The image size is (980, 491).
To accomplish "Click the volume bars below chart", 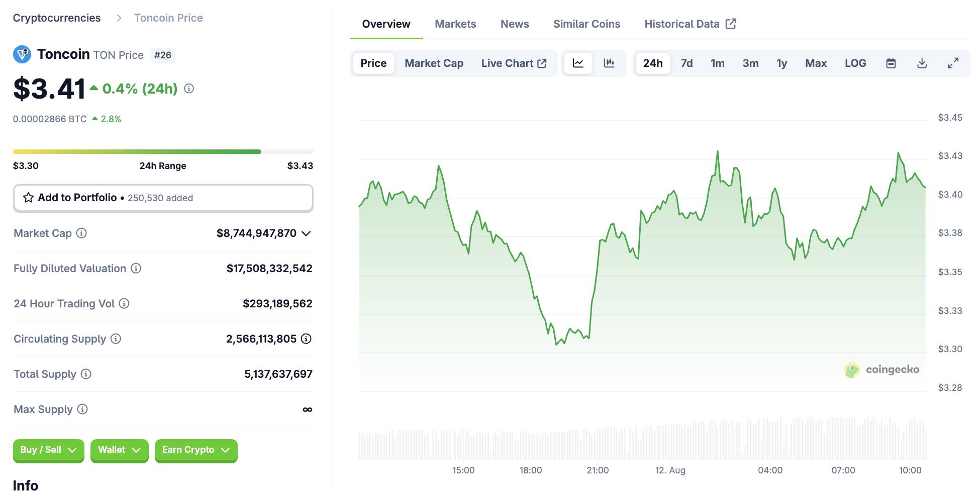I will (642, 438).
